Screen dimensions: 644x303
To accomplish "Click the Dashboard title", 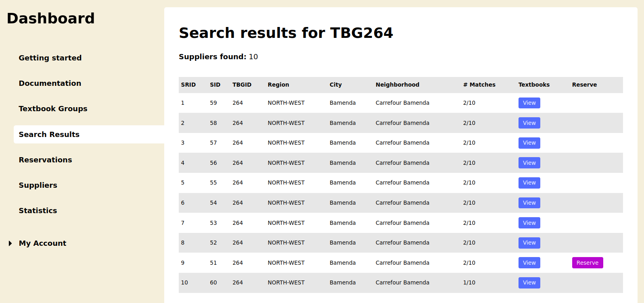I will click(x=51, y=19).
